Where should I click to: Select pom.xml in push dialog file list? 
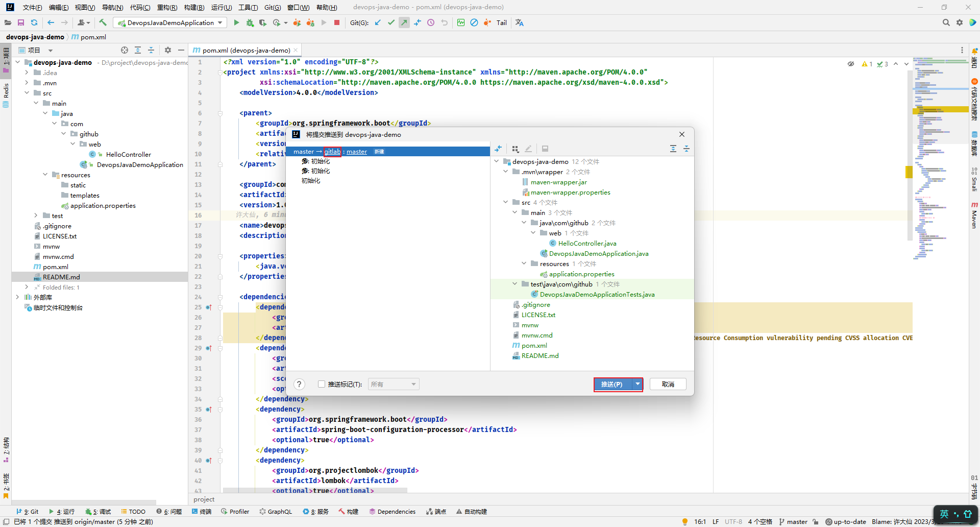pos(534,345)
